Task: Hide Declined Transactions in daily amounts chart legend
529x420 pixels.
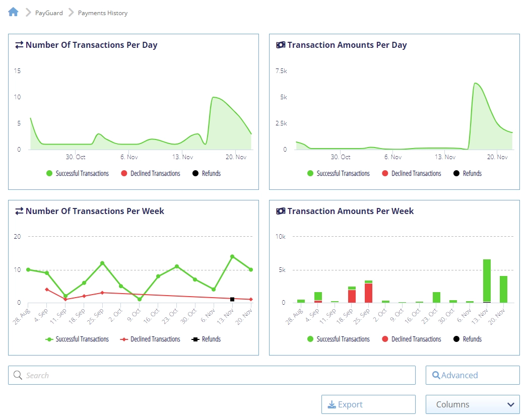Action: pyautogui.click(x=411, y=173)
